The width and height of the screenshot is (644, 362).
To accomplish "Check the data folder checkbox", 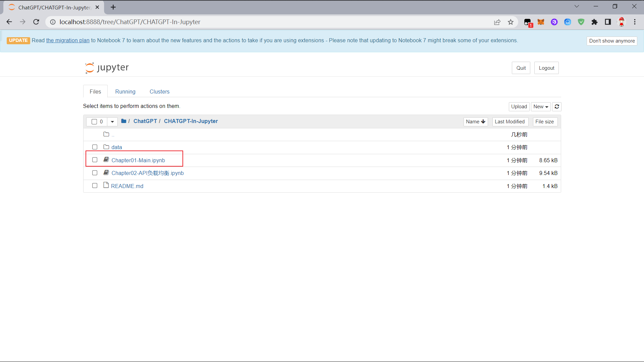I will pyautogui.click(x=95, y=147).
